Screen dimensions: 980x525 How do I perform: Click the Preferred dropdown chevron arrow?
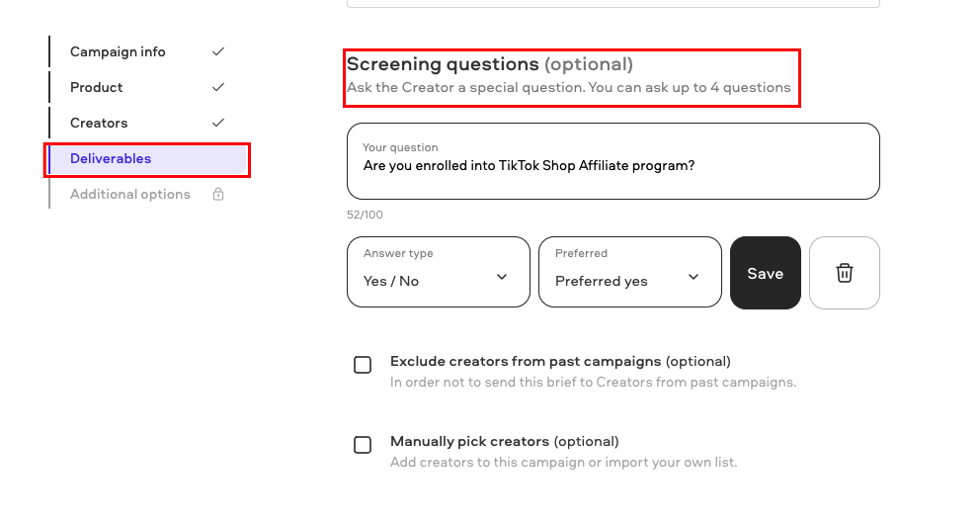coord(694,277)
